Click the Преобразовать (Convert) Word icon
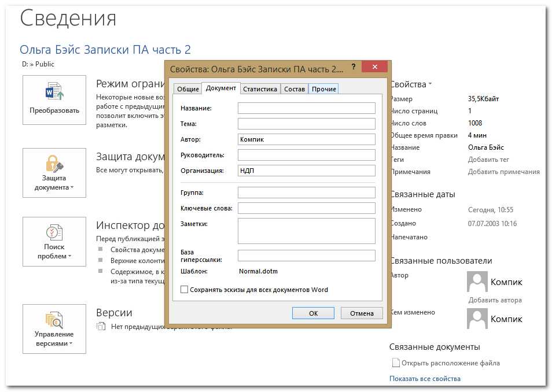This screenshot has height=392, width=552. tap(54, 93)
